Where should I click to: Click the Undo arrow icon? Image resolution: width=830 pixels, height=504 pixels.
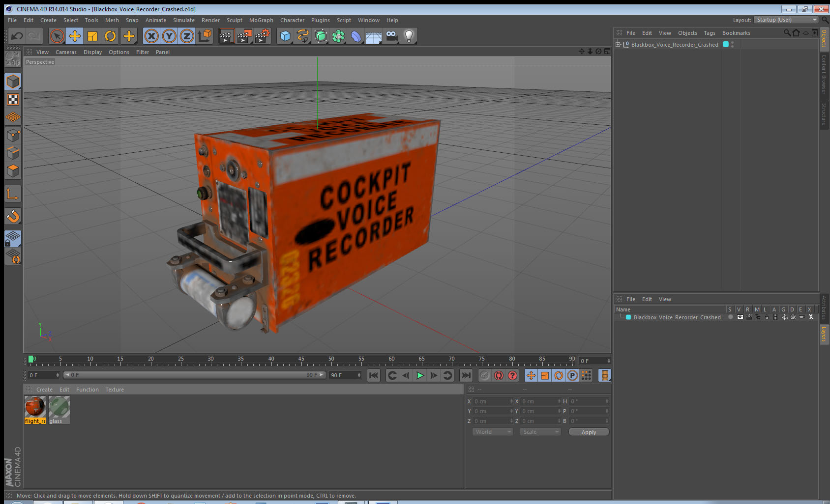pyautogui.click(x=17, y=36)
